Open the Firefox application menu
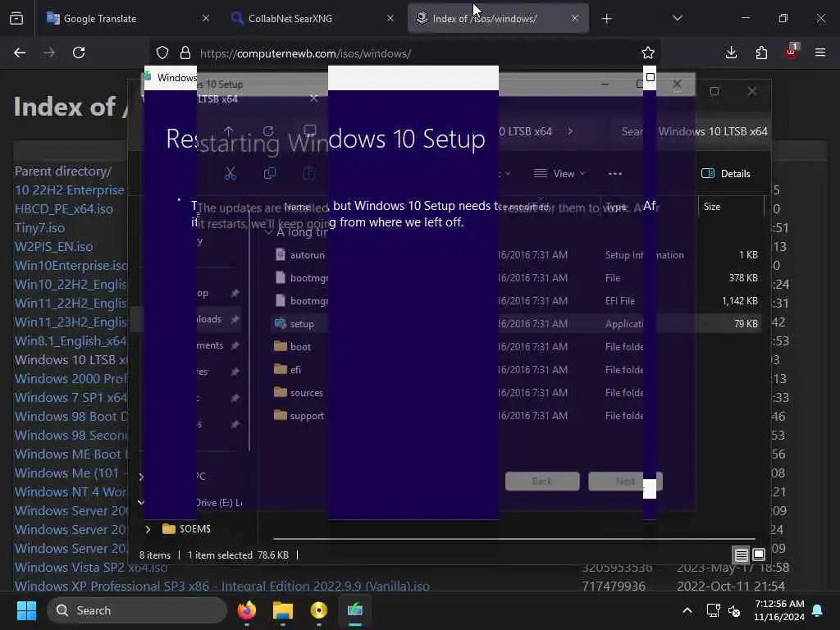 (x=820, y=52)
